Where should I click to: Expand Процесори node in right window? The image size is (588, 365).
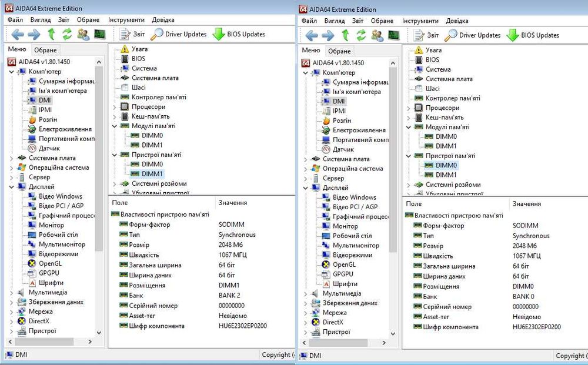pyautogui.click(x=409, y=108)
